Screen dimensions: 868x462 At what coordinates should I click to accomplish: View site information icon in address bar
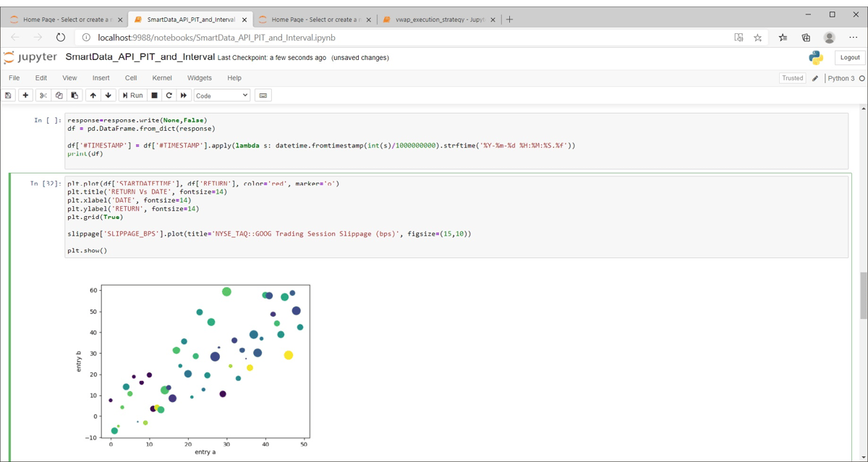coord(86,38)
